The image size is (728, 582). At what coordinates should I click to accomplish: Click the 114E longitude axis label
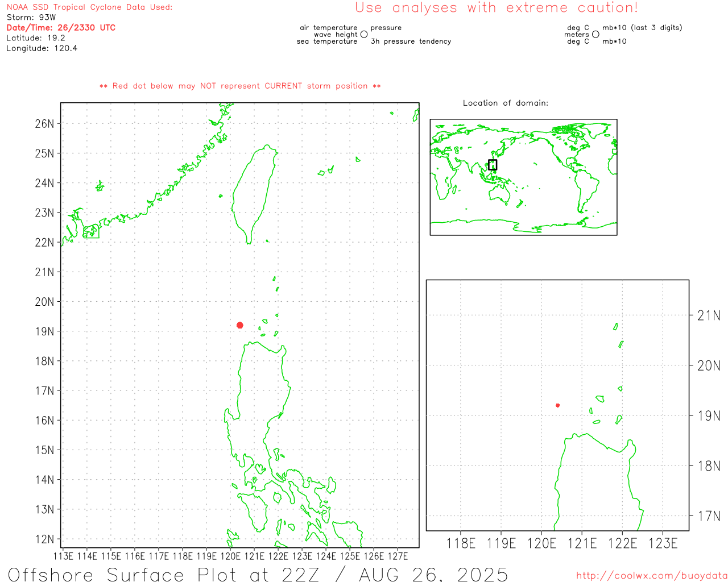tap(87, 556)
